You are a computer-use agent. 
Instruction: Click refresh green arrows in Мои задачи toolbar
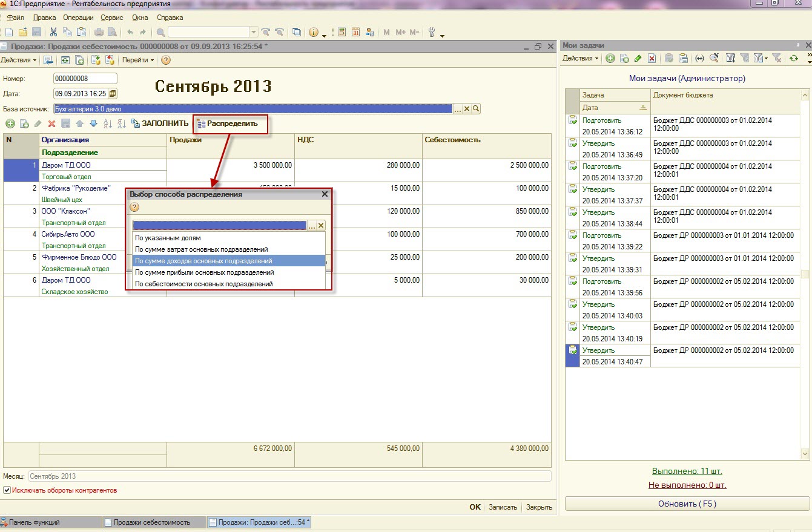[794, 58]
